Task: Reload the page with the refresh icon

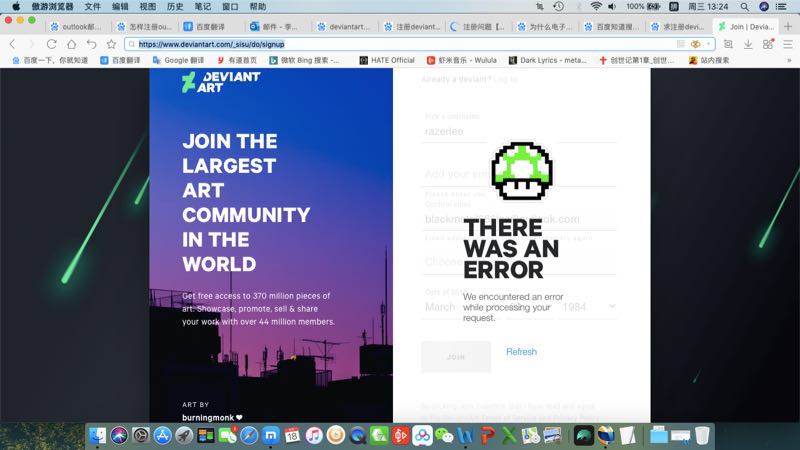Action: coord(52,44)
